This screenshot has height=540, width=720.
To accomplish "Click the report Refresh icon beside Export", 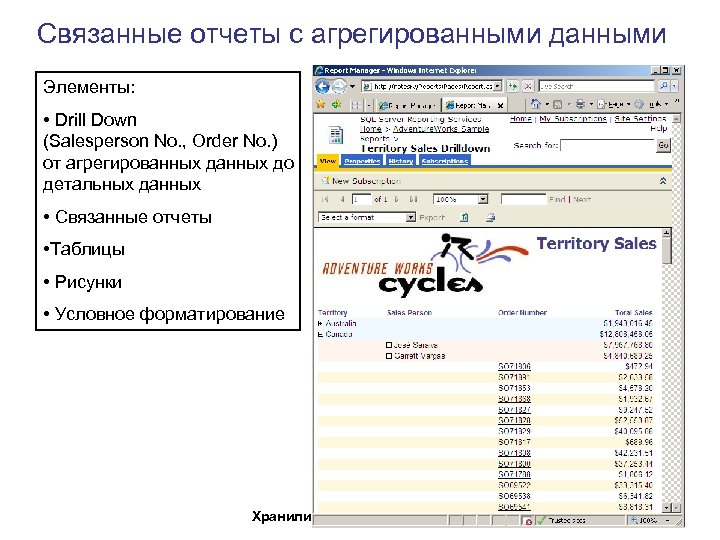I will tap(464, 217).
